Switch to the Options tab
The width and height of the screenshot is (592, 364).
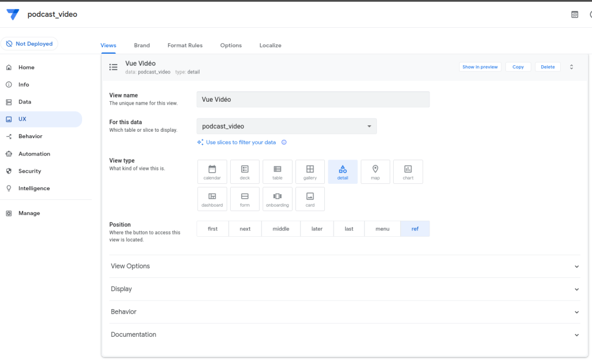pos(231,45)
